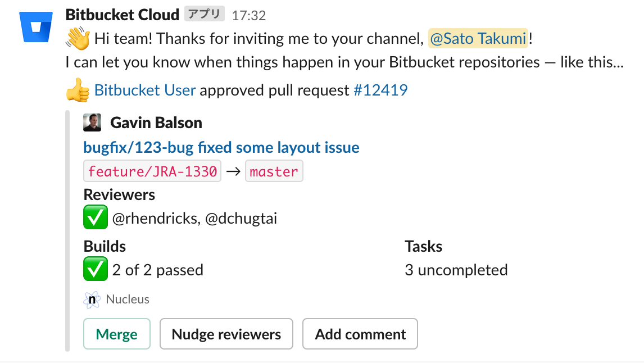Open pull request #12419 link
This screenshot has height=363, width=644.
pyautogui.click(x=380, y=90)
